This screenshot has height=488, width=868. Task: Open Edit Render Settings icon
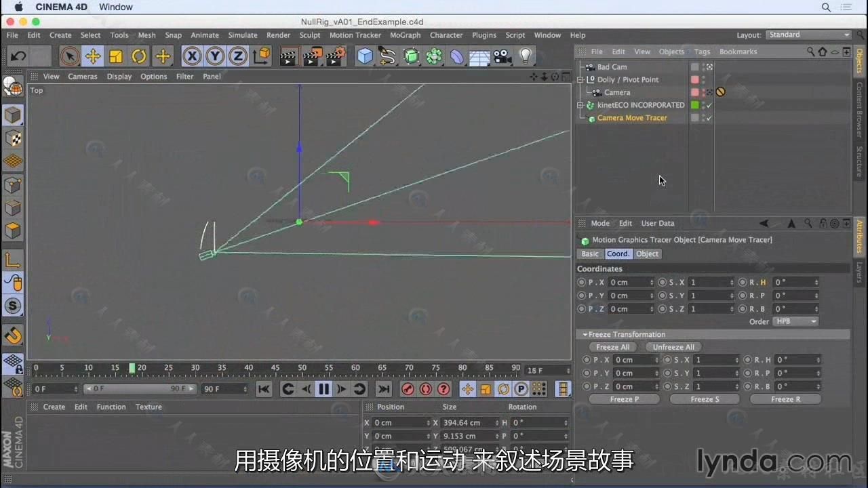coord(335,56)
